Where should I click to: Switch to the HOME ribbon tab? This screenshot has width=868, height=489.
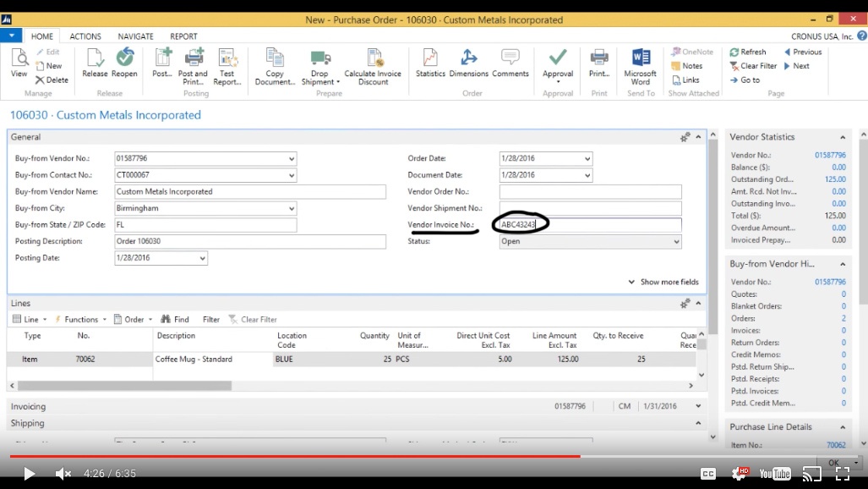coord(42,36)
